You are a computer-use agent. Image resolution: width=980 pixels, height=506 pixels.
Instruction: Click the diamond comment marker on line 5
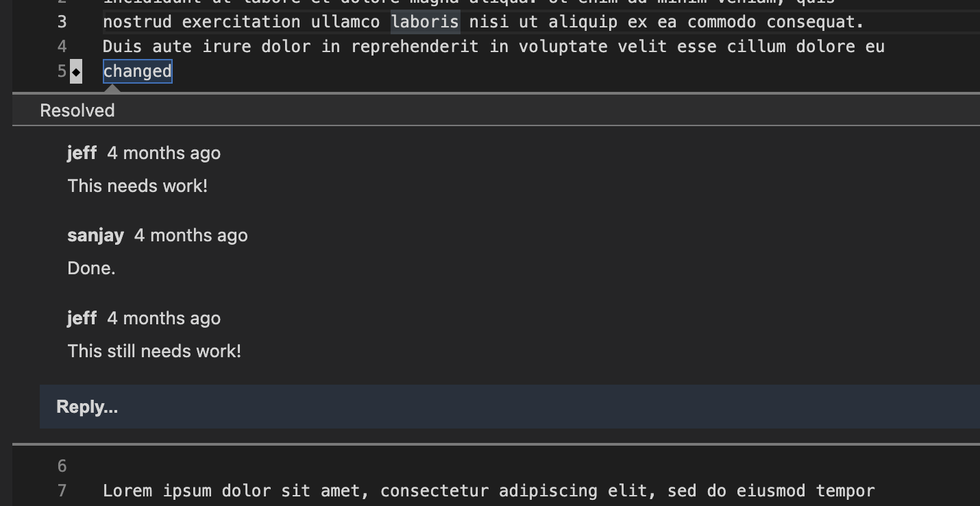point(77,71)
